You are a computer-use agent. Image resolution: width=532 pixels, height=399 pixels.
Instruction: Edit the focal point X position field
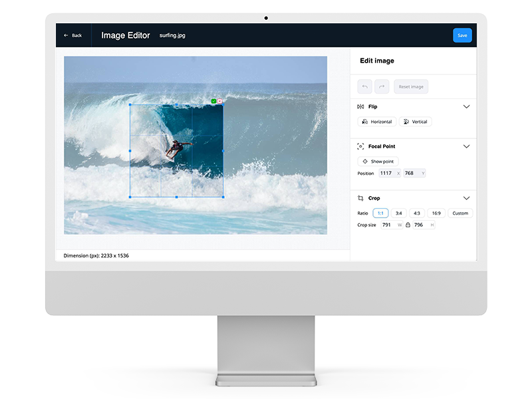[x=390, y=173]
